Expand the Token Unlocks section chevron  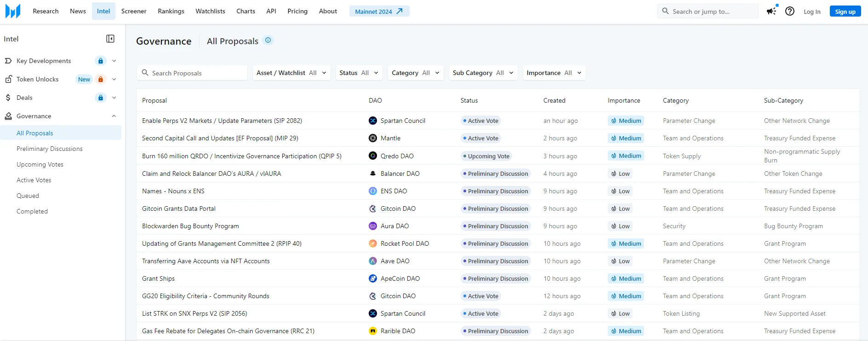[114, 79]
